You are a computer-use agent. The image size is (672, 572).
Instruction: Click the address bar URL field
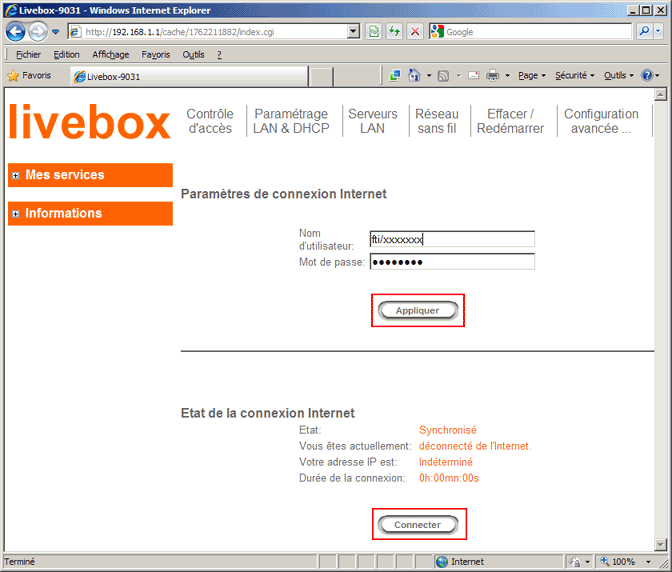[208, 32]
